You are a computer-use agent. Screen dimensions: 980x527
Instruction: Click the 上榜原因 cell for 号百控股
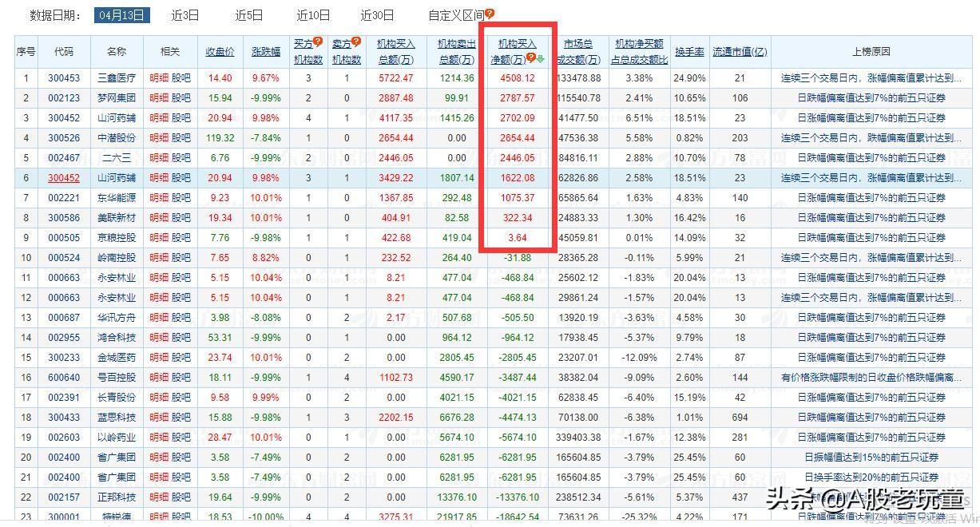[871, 378]
